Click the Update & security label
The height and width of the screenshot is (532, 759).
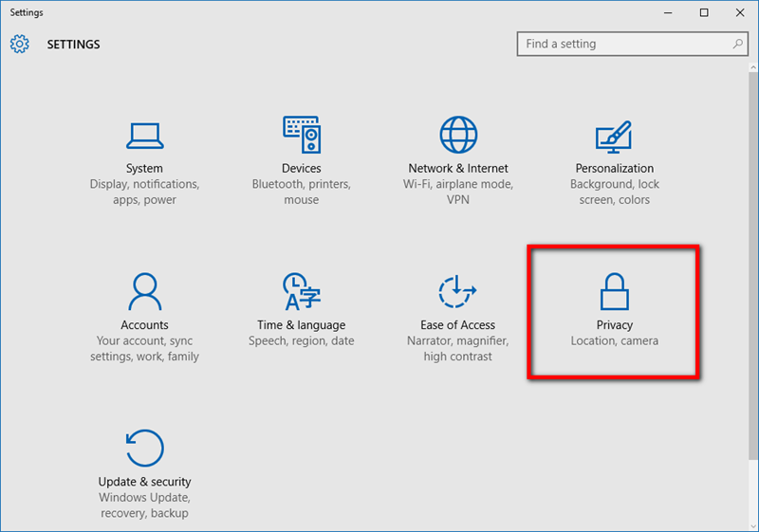coord(144,482)
